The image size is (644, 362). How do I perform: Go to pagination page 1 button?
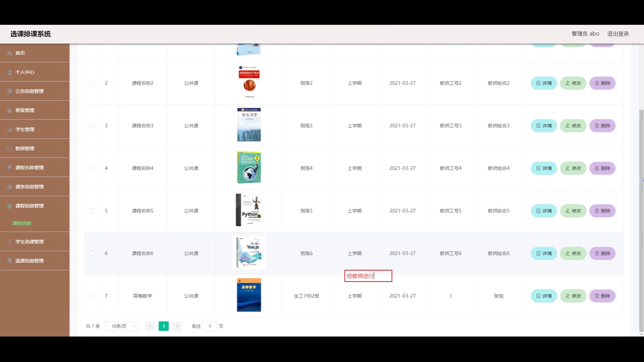(x=164, y=326)
